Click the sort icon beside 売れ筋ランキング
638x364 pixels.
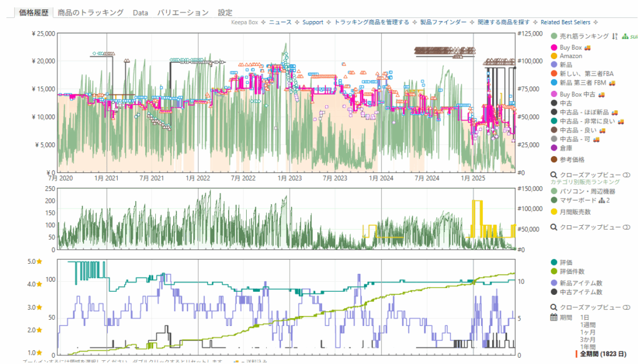tap(615, 36)
